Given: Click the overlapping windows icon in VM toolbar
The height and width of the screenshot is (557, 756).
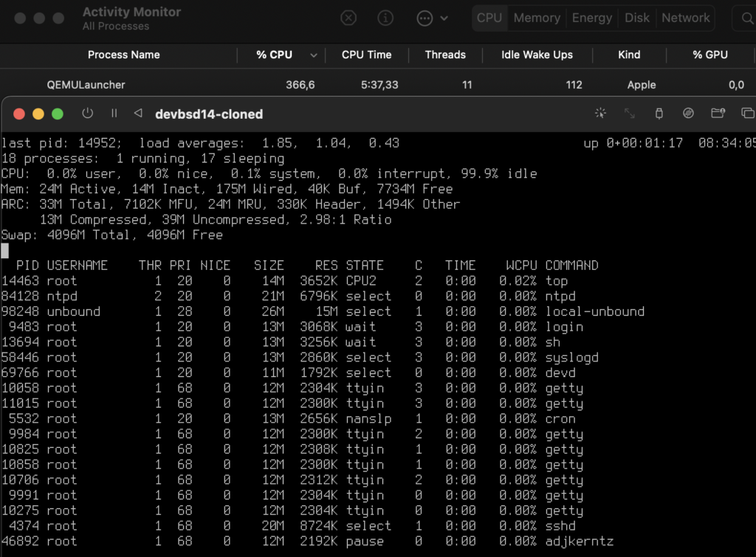Looking at the screenshot, I should coord(747,113).
